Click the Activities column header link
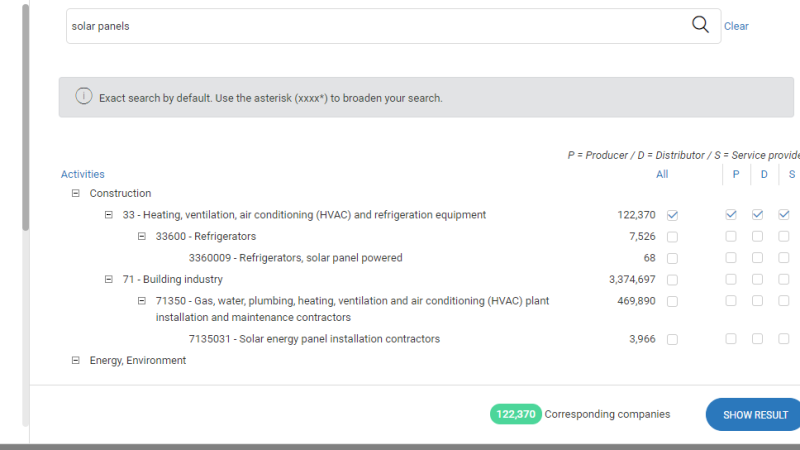Image resolution: width=800 pixels, height=450 pixels. [83, 174]
